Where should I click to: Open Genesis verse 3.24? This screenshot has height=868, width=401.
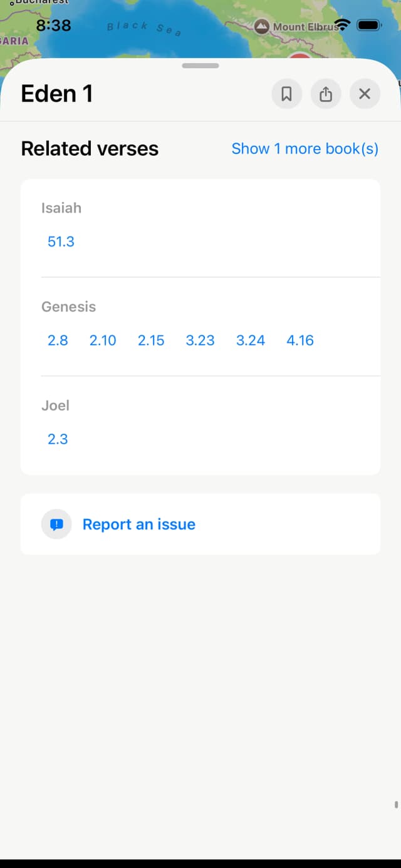click(250, 340)
